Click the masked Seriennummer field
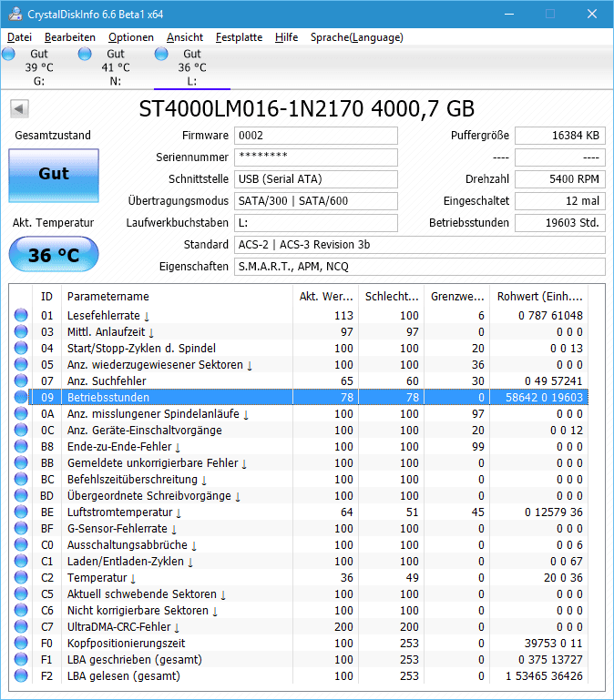Viewport: 614px width, 700px height. (316, 157)
